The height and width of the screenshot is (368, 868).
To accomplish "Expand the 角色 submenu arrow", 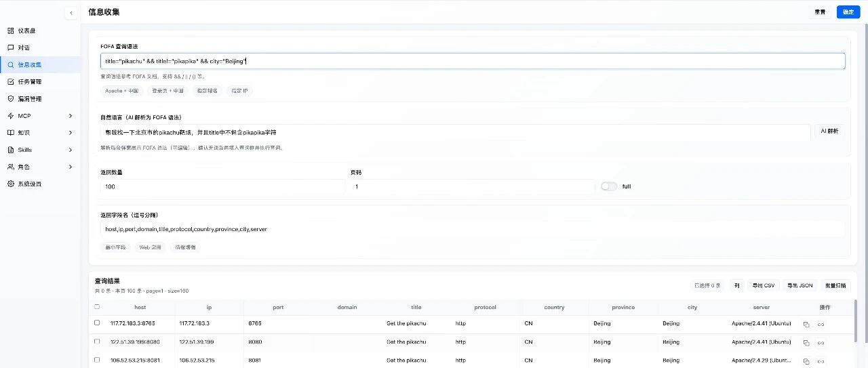I will click(71, 167).
